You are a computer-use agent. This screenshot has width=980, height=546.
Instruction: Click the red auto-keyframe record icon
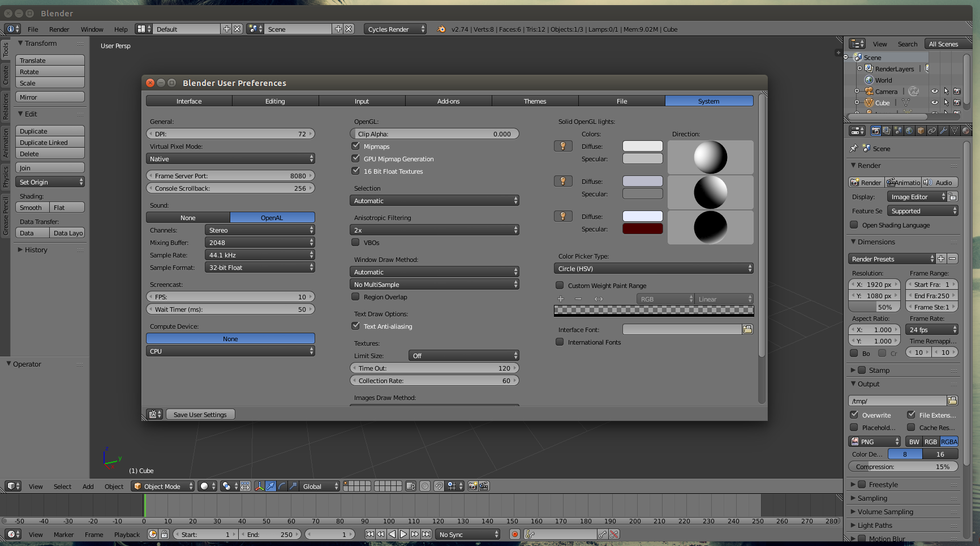pyautogui.click(x=514, y=534)
